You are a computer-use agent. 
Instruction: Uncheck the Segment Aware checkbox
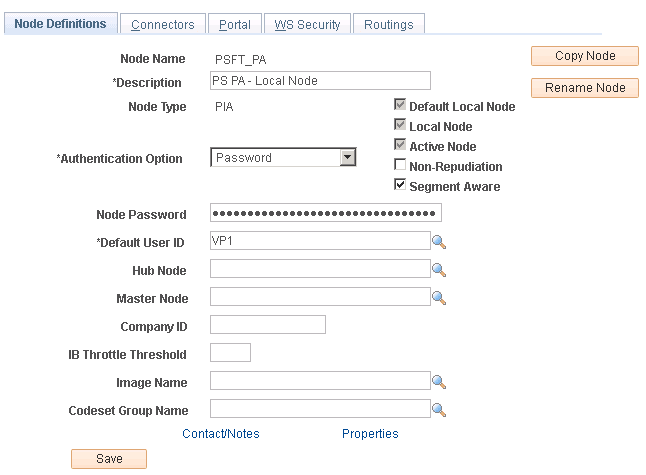coord(400,185)
